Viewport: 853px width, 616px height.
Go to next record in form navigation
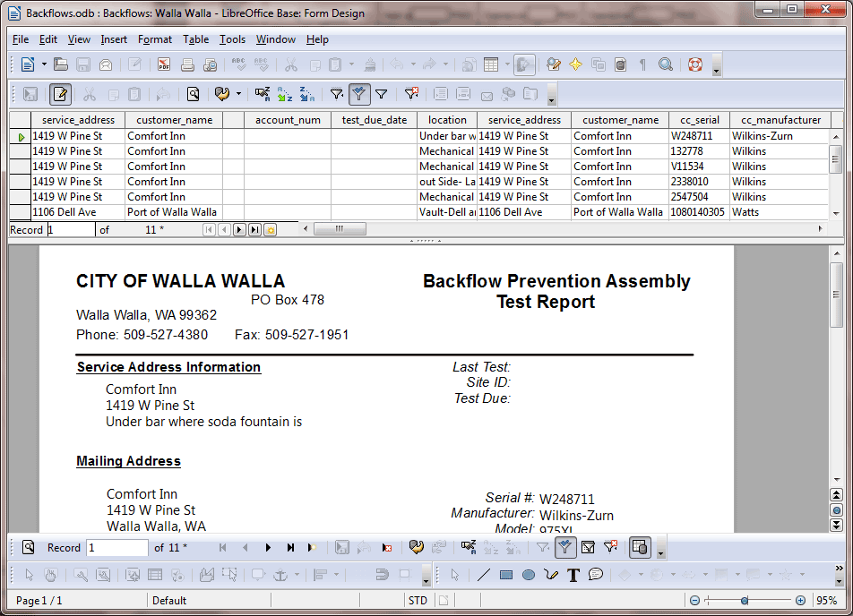(x=268, y=547)
